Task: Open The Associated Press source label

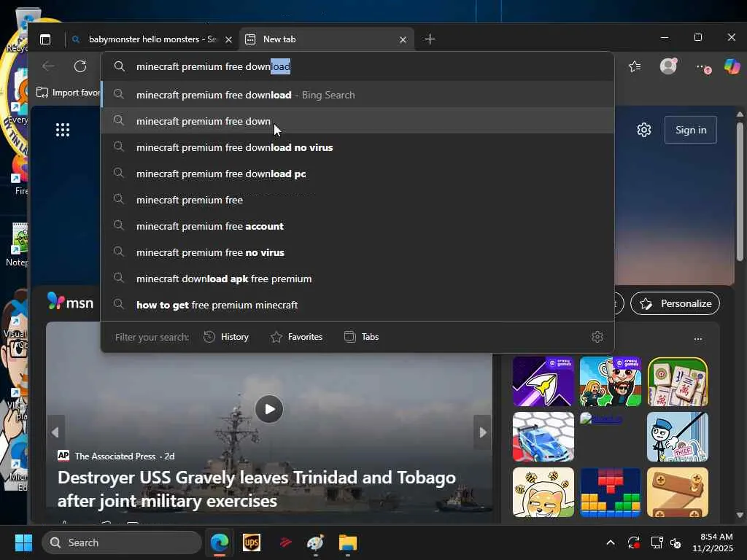Action: tap(115, 456)
